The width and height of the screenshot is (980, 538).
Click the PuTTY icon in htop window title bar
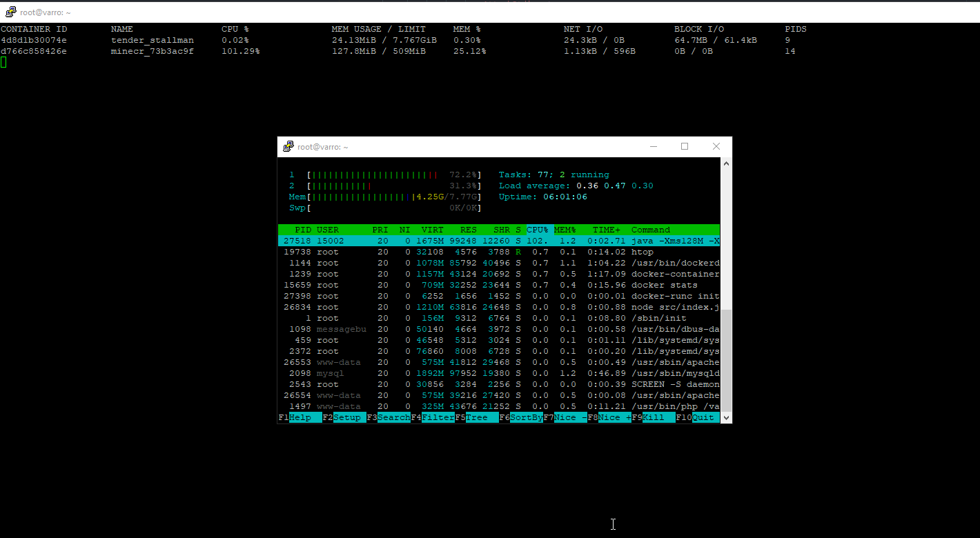[x=288, y=146]
